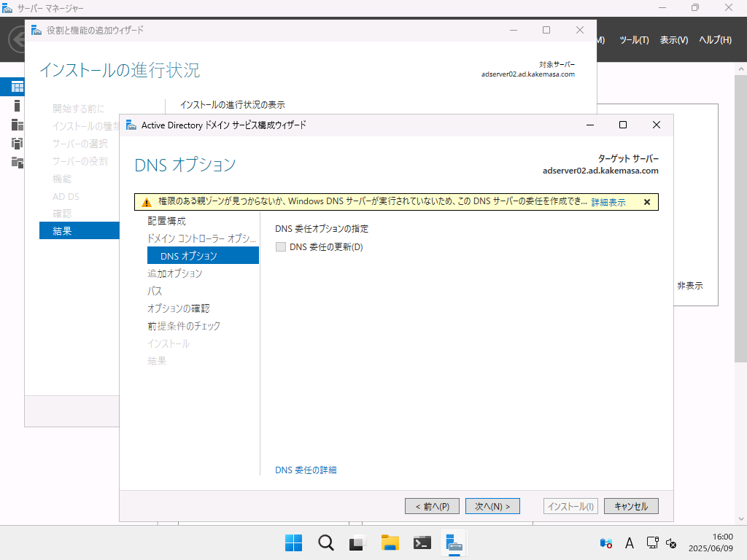
Task: Open the ツール(T) menu
Action: (634, 40)
